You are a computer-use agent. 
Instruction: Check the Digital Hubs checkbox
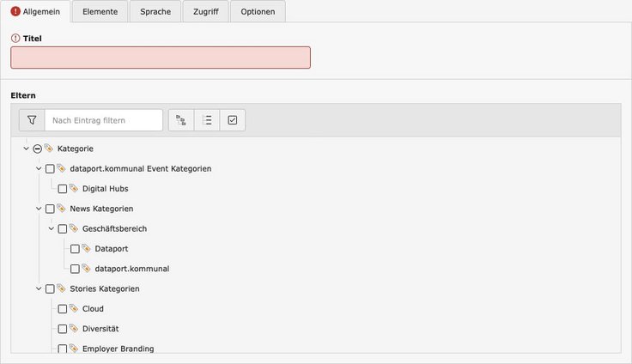pyautogui.click(x=62, y=189)
